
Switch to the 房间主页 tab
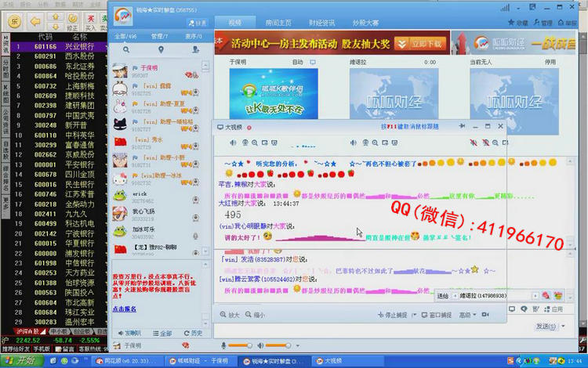[x=278, y=23]
